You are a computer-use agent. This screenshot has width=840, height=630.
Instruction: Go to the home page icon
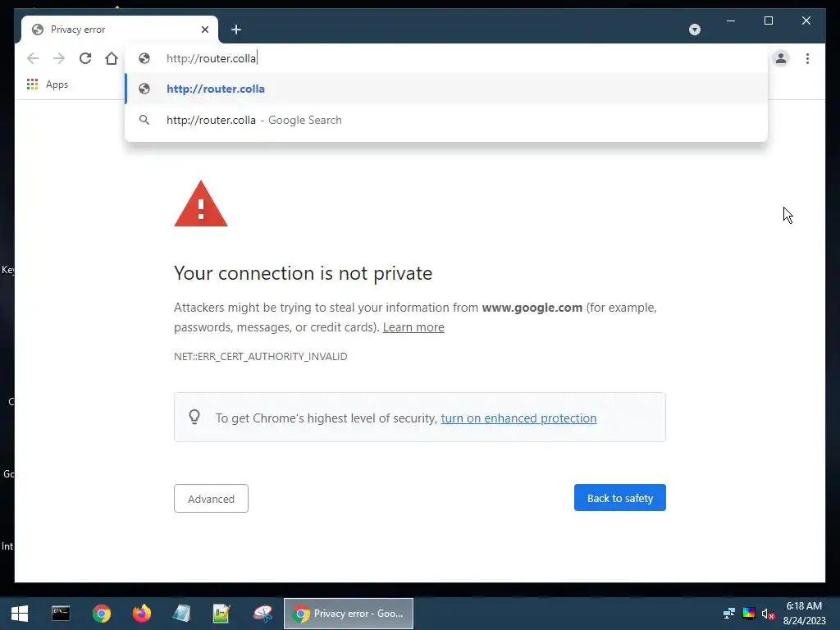[x=111, y=58]
